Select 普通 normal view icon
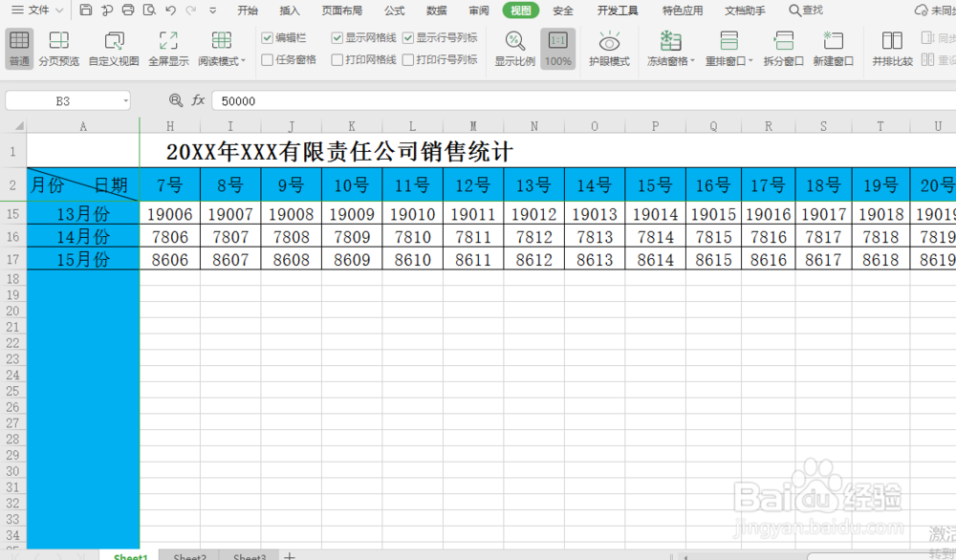 [19, 49]
